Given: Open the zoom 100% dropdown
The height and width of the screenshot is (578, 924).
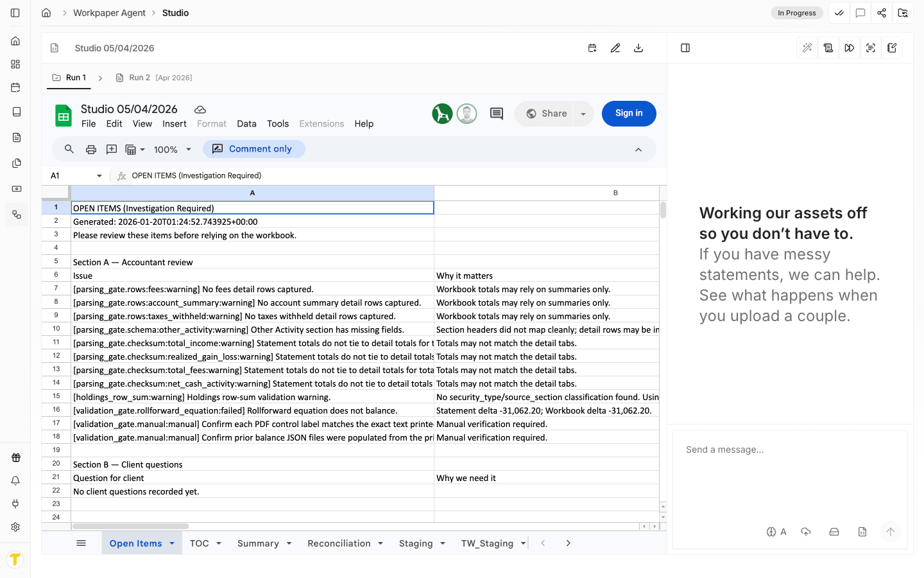Looking at the screenshot, I should click(x=173, y=150).
